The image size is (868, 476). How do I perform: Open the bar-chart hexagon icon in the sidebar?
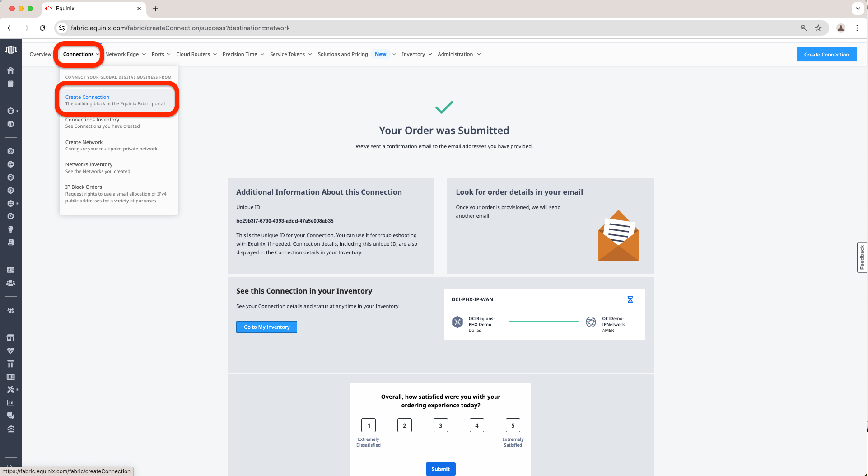click(11, 124)
